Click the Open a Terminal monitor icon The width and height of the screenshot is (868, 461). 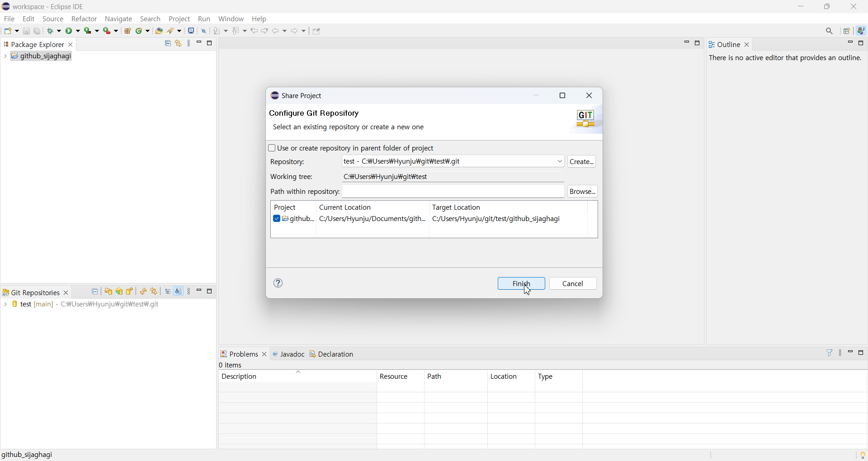[x=192, y=31]
